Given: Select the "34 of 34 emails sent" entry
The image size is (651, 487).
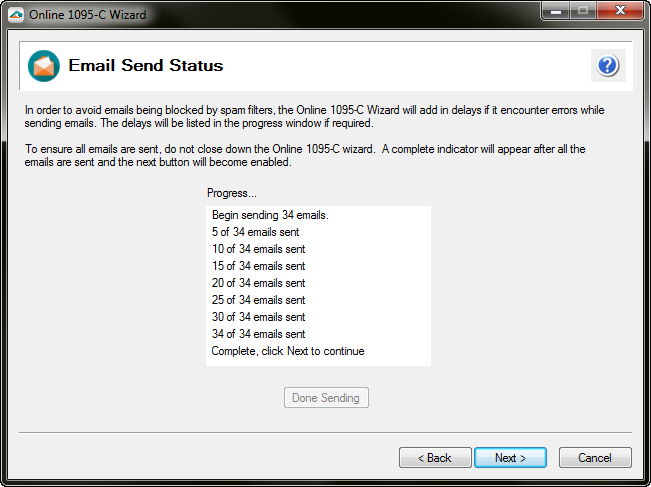Looking at the screenshot, I should coord(258,334).
